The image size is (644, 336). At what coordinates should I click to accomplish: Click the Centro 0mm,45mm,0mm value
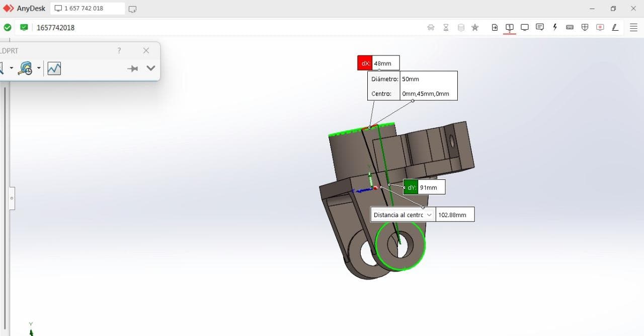point(425,94)
